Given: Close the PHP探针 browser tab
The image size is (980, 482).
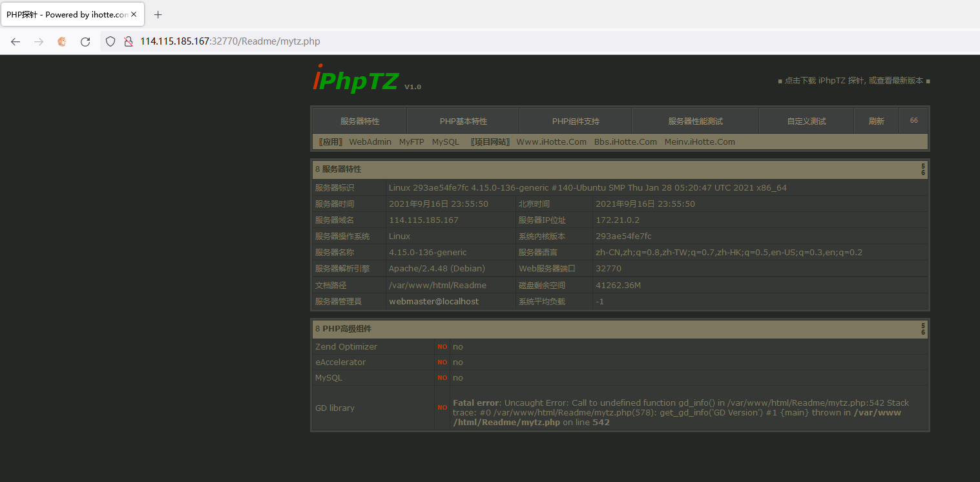Looking at the screenshot, I should pos(134,14).
